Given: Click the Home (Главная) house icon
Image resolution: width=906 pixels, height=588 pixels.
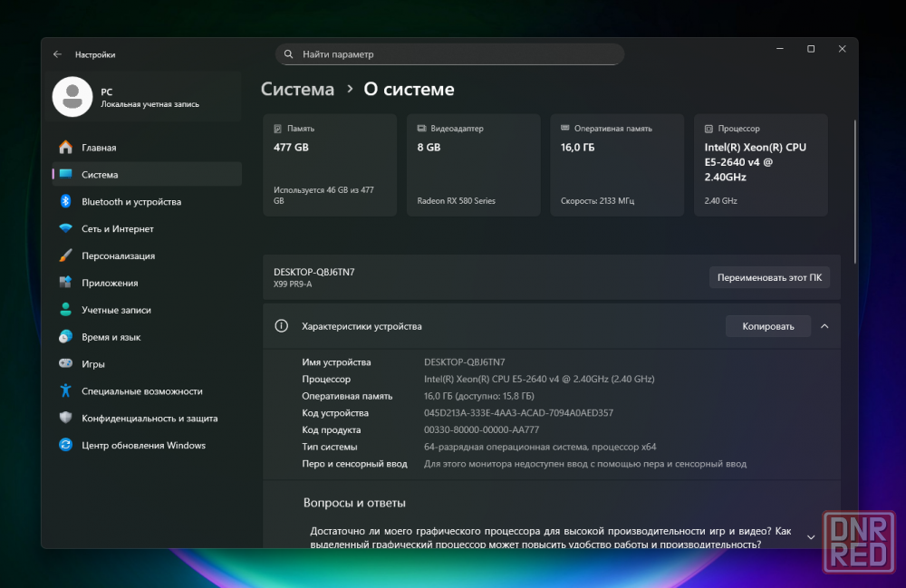Looking at the screenshot, I should [x=65, y=148].
